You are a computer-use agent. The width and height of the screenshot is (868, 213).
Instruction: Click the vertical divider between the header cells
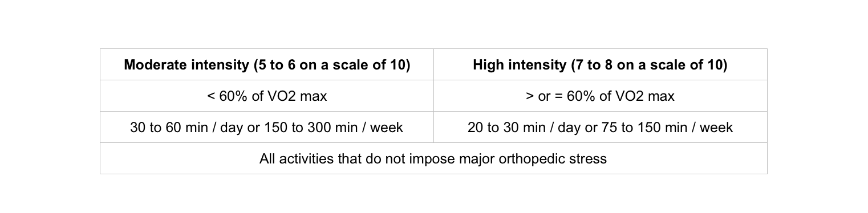(x=433, y=64)
